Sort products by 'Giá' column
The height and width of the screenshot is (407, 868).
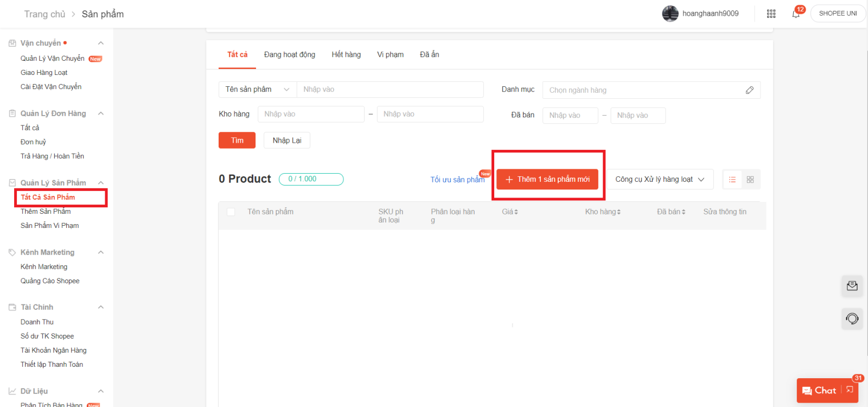(x=510, y=212)
